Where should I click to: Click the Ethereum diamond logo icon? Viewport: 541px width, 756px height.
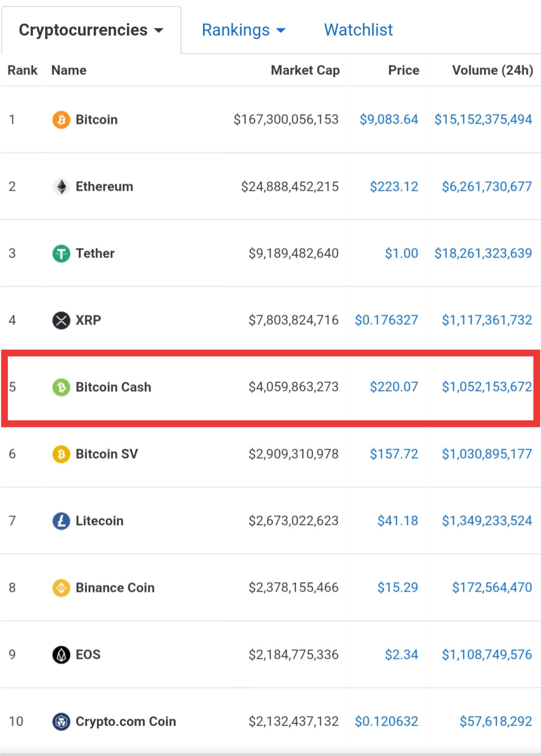[x=61, y=187]
